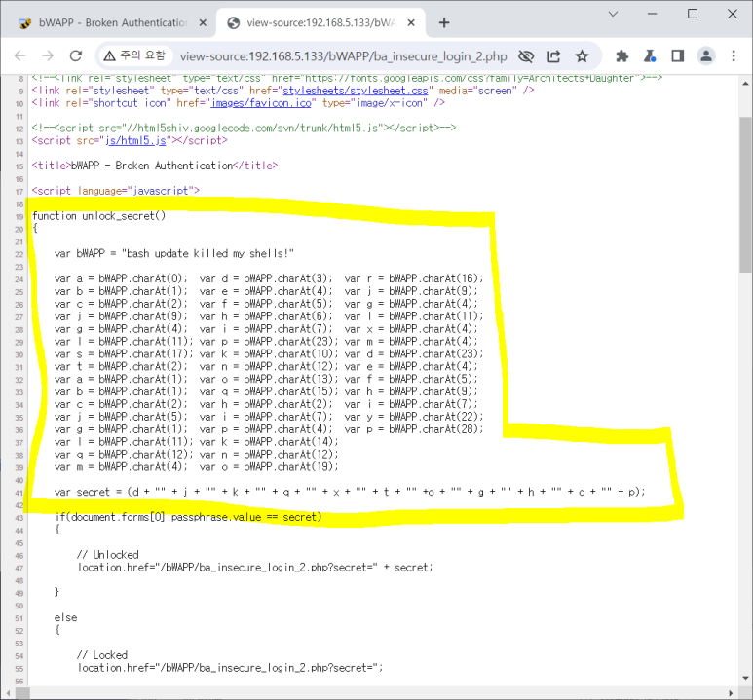Open a new tab with the plus button
The height and width of the screenshot is (700, 753).
(x=444, y=22)
